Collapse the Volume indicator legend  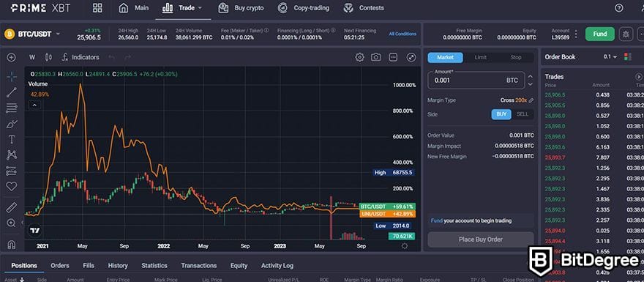[x=34, y=105]
